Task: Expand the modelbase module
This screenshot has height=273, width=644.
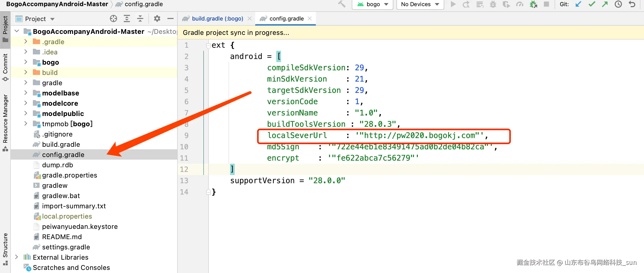Action: click(25, 93)
